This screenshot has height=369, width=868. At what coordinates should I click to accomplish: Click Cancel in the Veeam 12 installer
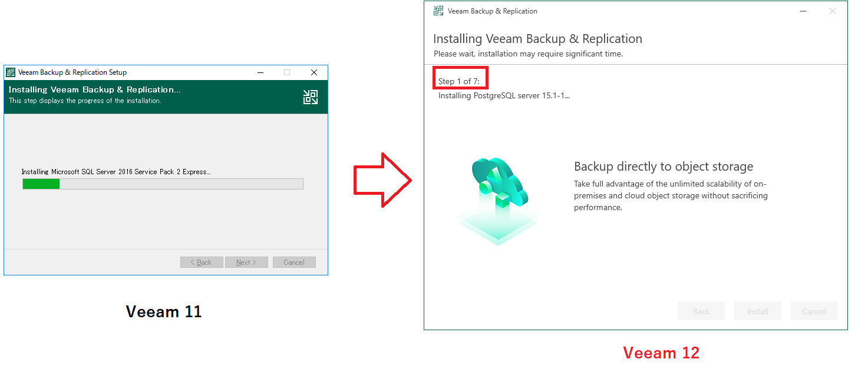tap(814, 311)
